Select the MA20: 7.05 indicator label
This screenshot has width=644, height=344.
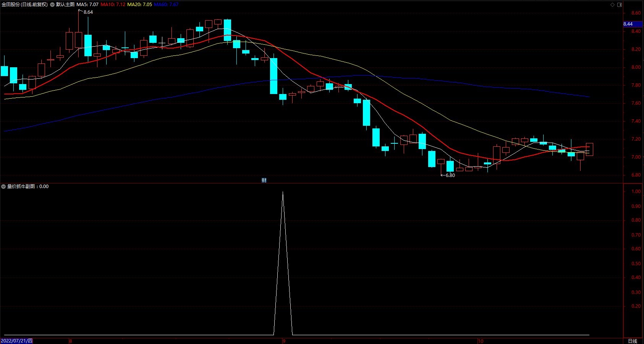(x=140, y=5)
